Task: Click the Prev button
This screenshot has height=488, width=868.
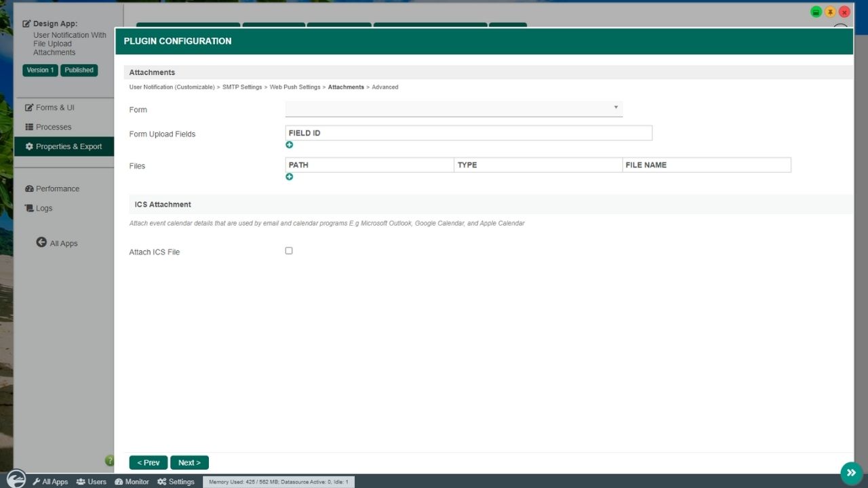Action: tap(148, 463)
